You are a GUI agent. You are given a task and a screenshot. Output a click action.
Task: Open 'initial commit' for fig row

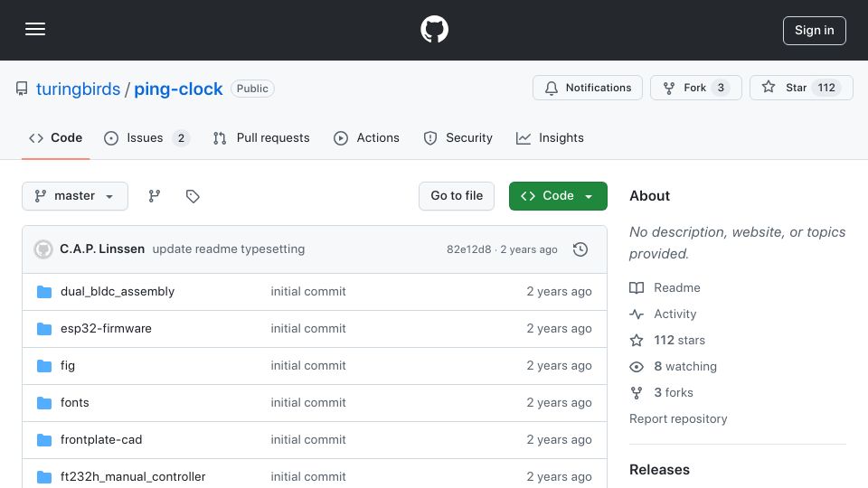pos(308,366)
